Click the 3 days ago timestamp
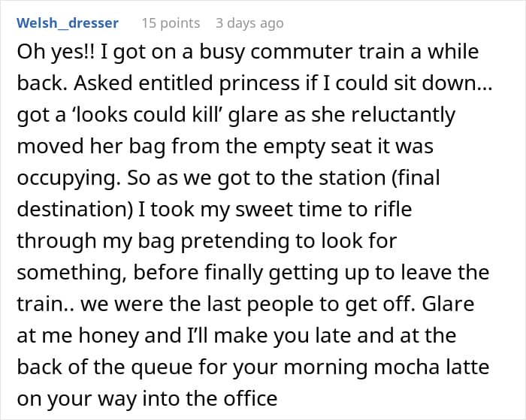 coord(249,23)
